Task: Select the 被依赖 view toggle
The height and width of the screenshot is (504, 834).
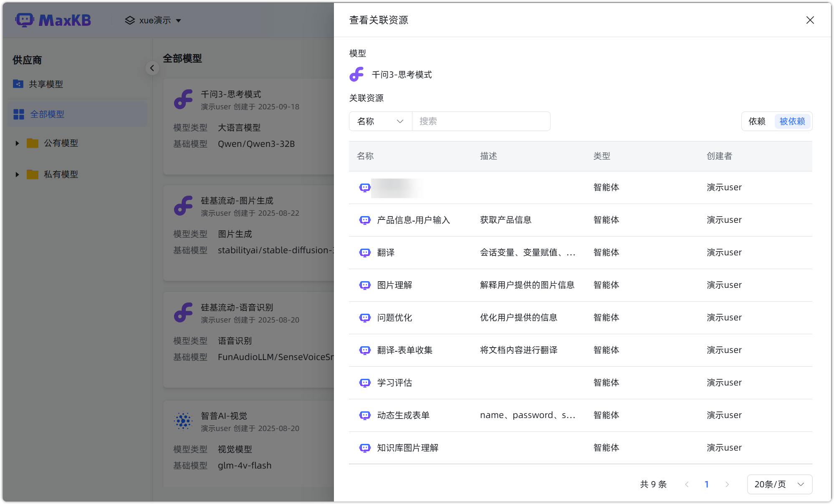Action: 792,121
